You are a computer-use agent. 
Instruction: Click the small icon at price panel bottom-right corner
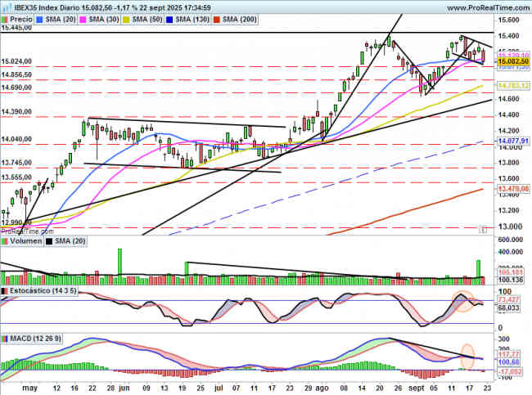click(483, 231)
